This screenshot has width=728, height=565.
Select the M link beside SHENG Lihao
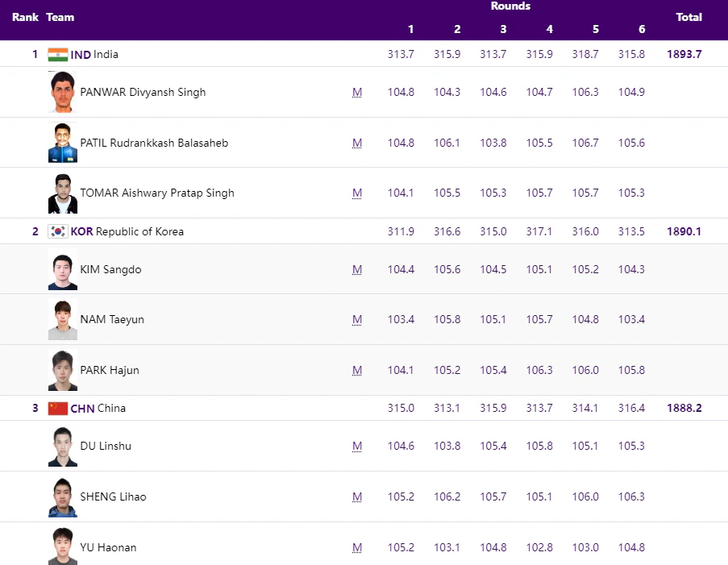(x=356, y=497)
